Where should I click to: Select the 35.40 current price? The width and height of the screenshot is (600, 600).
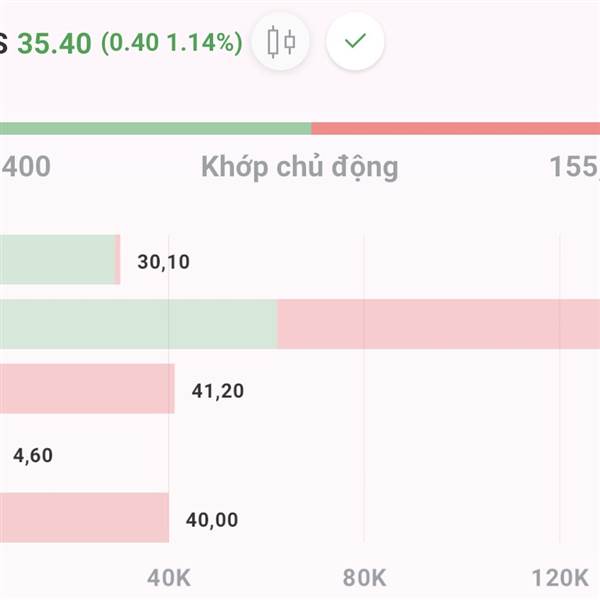(x=54, y=43)
